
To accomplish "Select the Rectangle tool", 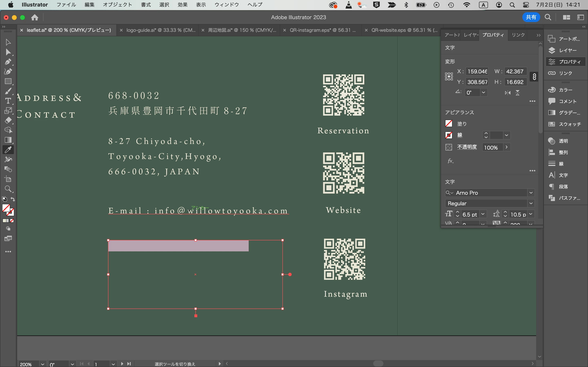I will [x=8, y=81].
